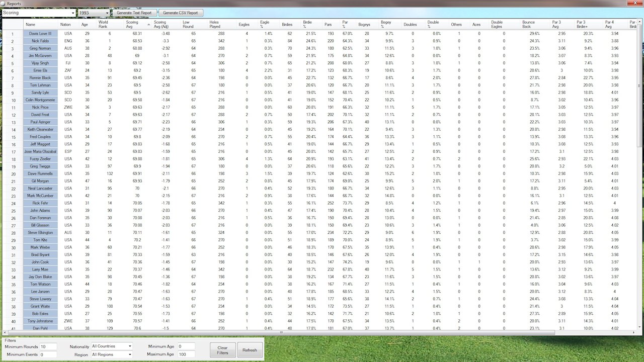Sort by the Holes Played column header

[221, 24]
